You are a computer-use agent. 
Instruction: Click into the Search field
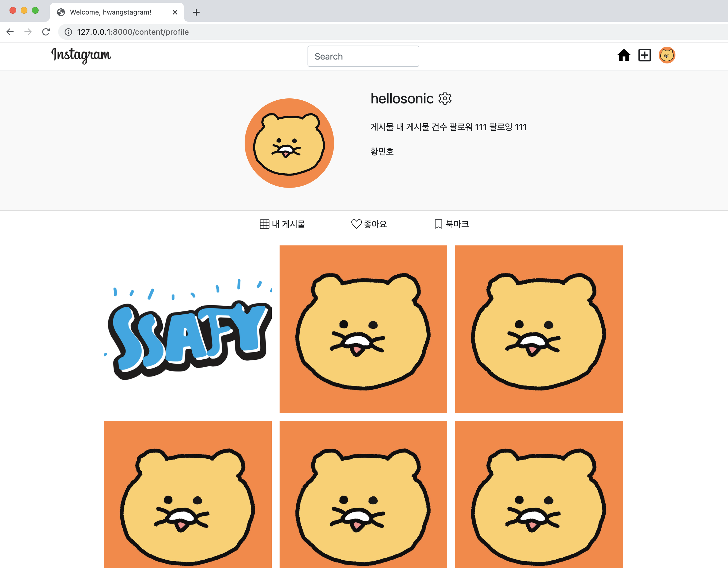tap(363, 56)
